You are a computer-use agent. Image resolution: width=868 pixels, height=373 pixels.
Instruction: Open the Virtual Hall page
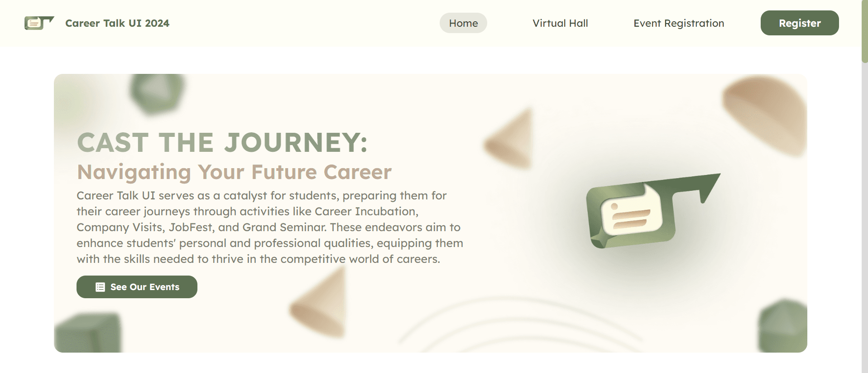[x=560, y=23]
